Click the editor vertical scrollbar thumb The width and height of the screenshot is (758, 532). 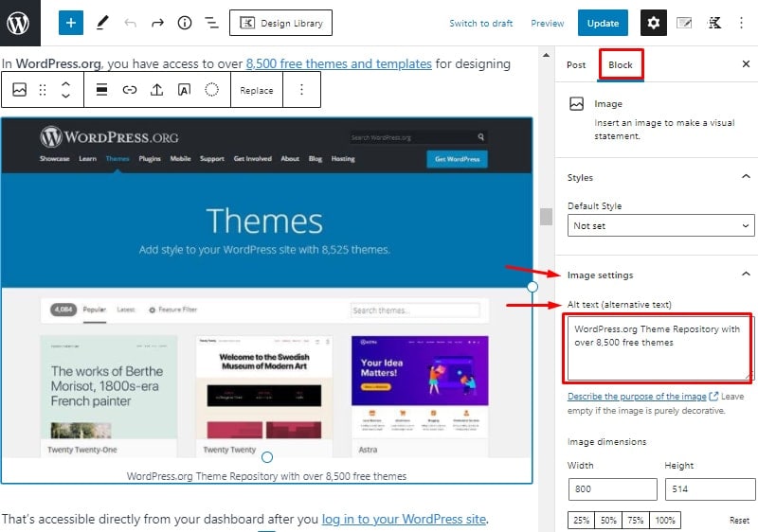pyautogui.click(x=547, y=217)
